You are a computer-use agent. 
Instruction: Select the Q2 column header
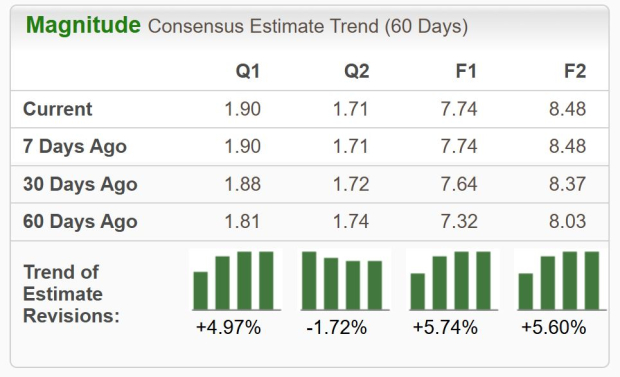pos(357,72)
